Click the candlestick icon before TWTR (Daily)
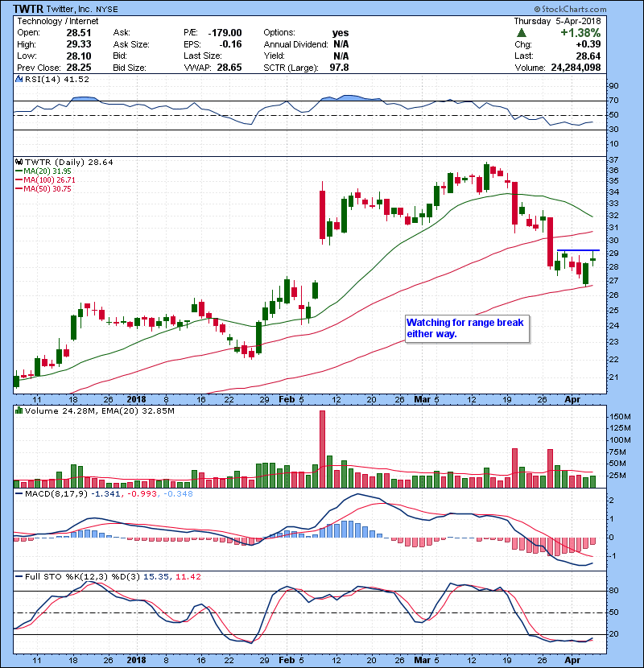The width and height of the screenshot is (644, 668). pos(19,162)
